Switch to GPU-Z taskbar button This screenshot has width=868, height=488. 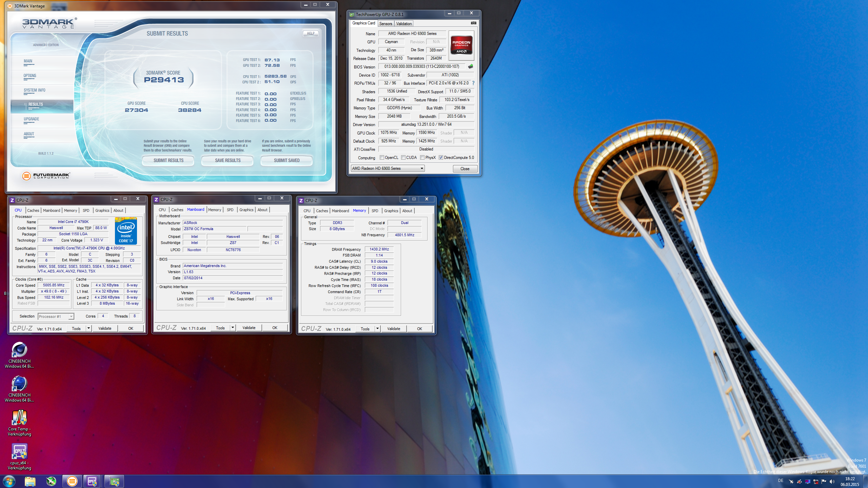pyautogui.click(x=114, y=481)
